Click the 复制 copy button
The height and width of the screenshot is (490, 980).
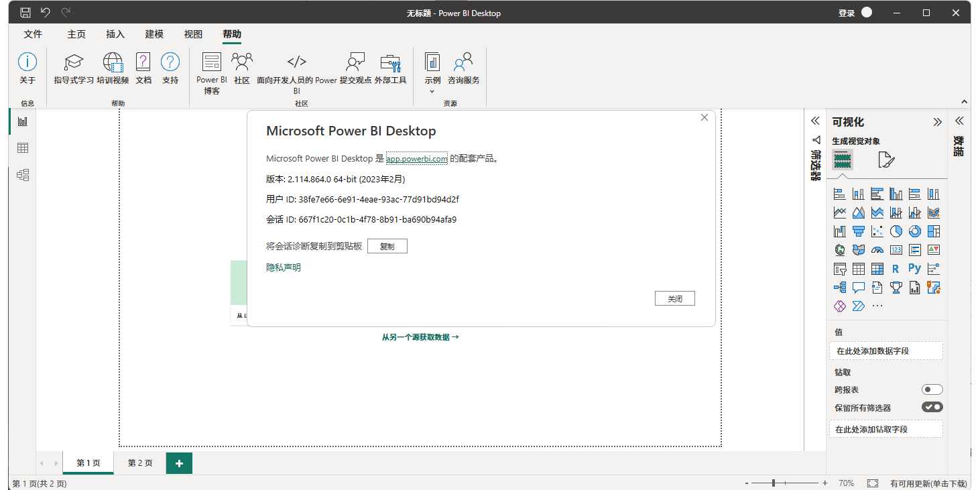pos(387,246)
